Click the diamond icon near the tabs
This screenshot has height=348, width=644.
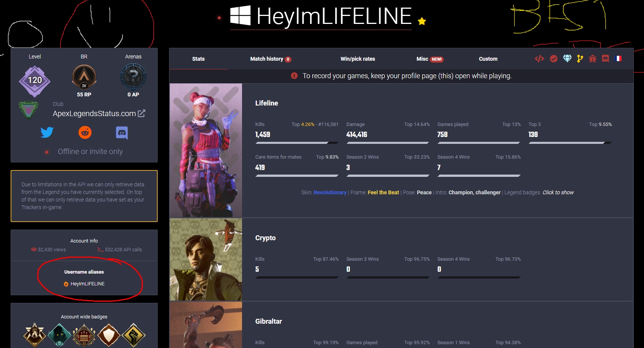pos(567,58)
